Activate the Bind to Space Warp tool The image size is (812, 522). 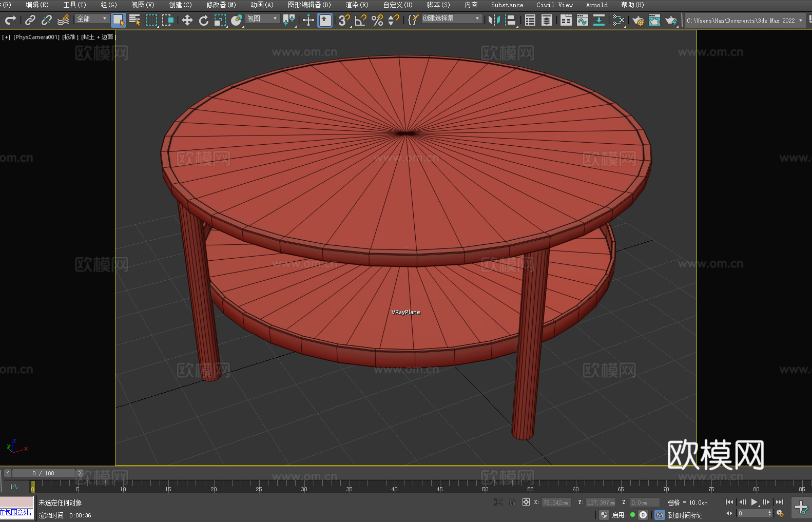pyautogui.click(x=63, y=20)
